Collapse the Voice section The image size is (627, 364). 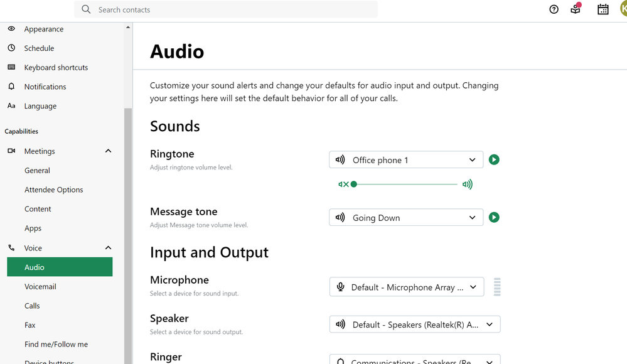click(x=108, y=248)
